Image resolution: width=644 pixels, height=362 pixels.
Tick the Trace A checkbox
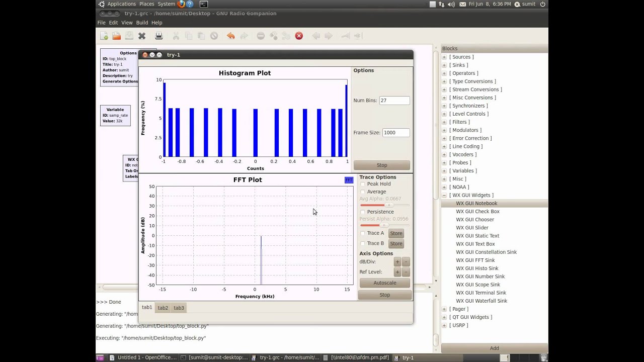pos(363,233)
